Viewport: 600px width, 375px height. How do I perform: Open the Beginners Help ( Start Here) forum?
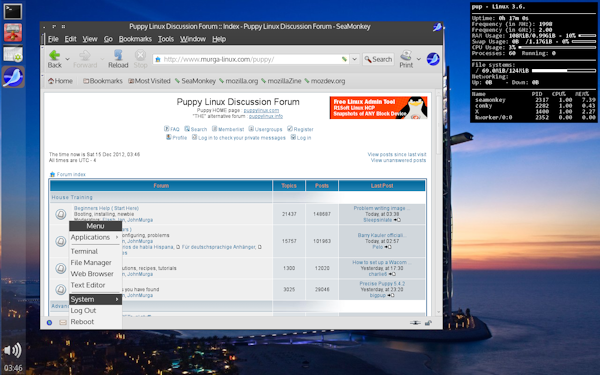point(106,209)
